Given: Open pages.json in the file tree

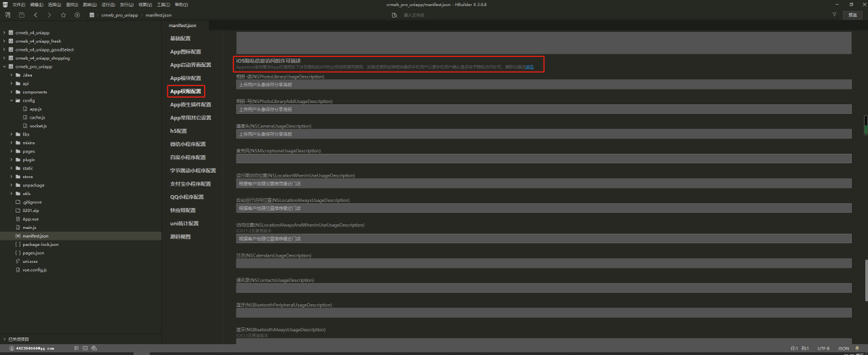Looking at the screenshot, I should click(x=33, y=253).
